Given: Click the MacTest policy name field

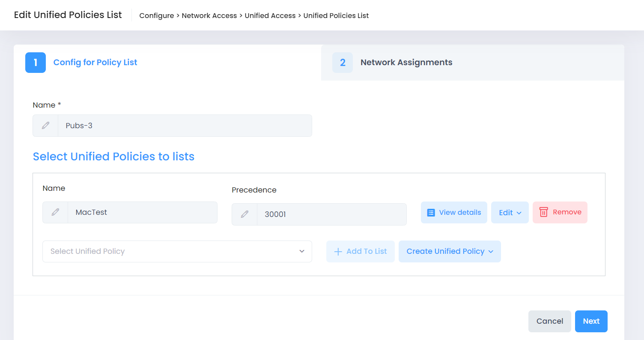Looking at the screenshot, I should coord(142,213).
